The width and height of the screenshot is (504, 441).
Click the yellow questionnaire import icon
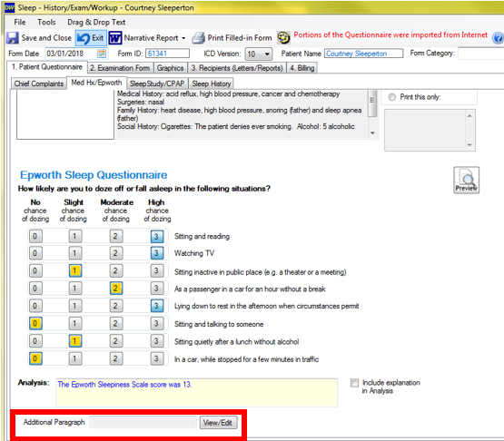tap(283, 37)
